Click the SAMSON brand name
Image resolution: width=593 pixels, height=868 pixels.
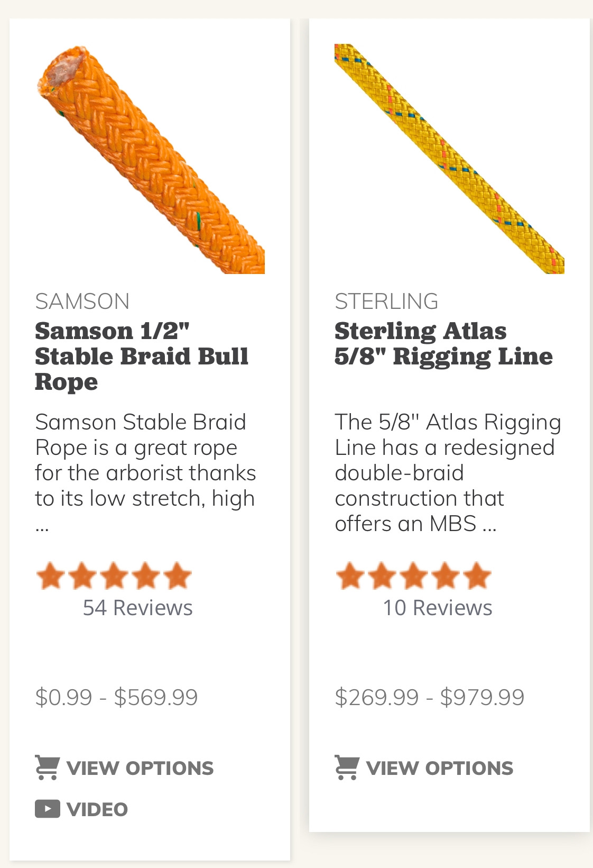tap(82, 301)
